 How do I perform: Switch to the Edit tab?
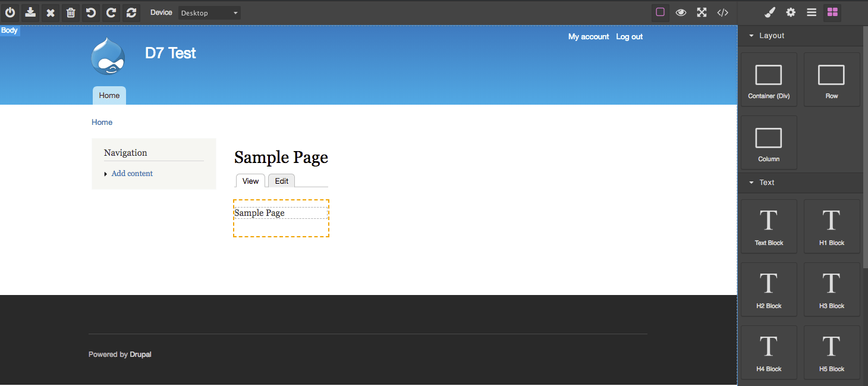pyautogui.click(x=281, y=181)
